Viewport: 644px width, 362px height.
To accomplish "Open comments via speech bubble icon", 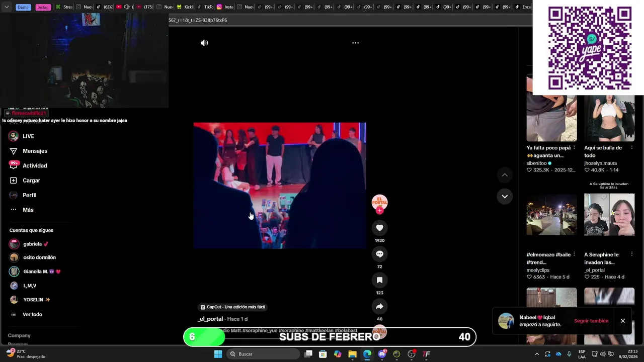I will 379,254.
